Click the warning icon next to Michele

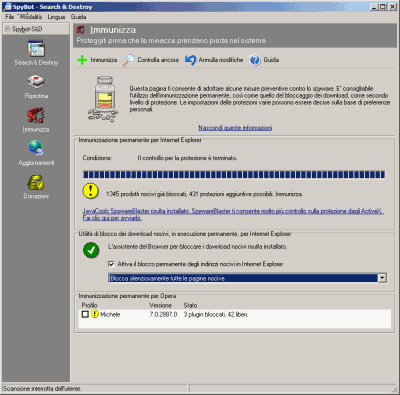coord(95,314)
